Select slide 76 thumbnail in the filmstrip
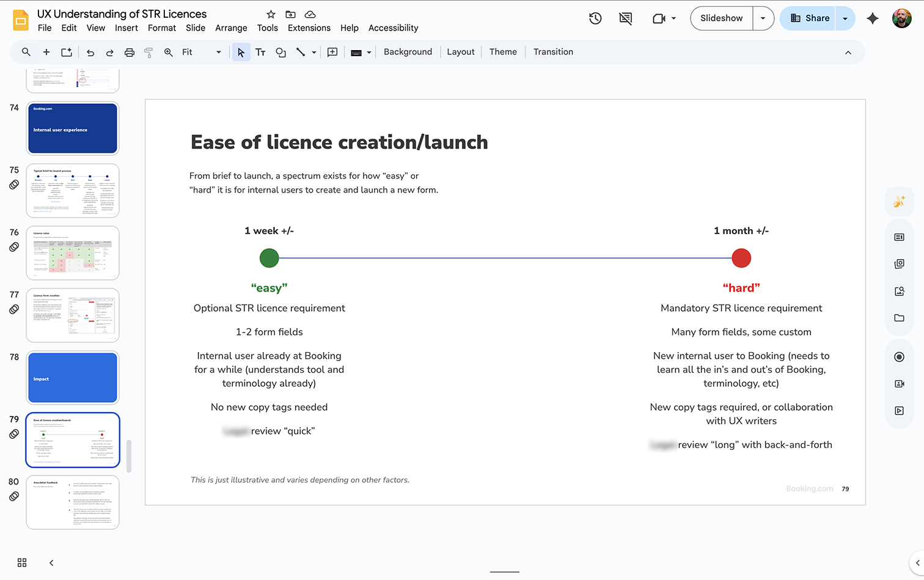 coord(72,252)
